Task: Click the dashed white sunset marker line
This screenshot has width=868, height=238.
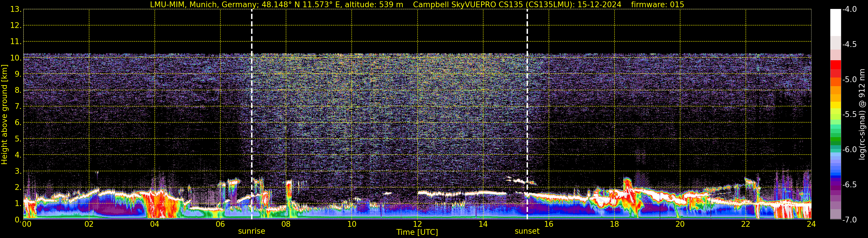Action: tap(527, 114)
